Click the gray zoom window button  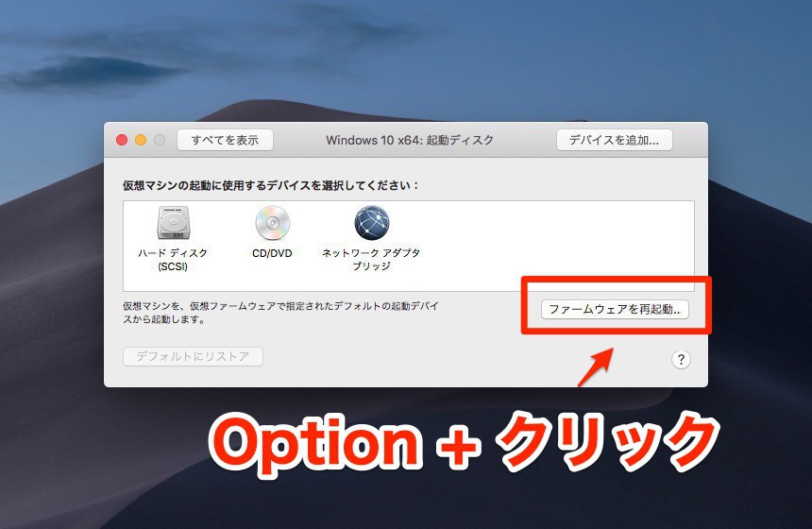tap(160, 140)
